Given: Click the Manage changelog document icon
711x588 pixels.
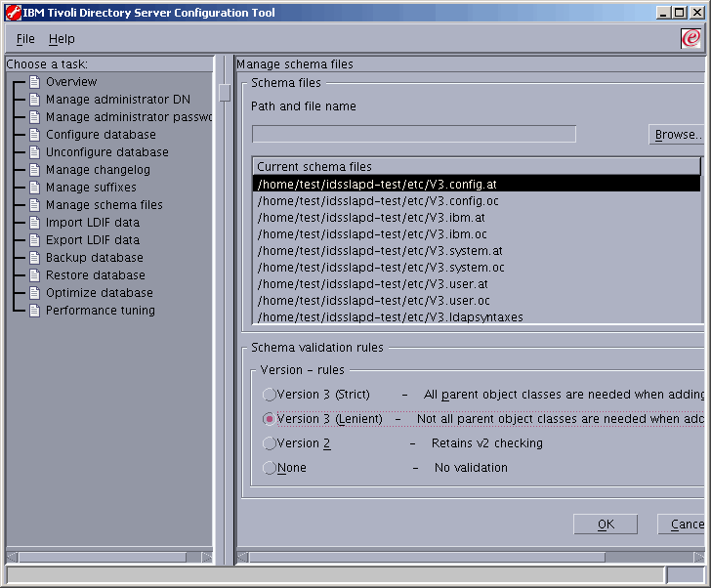Looking at the screenshot, I should [34, 170].
